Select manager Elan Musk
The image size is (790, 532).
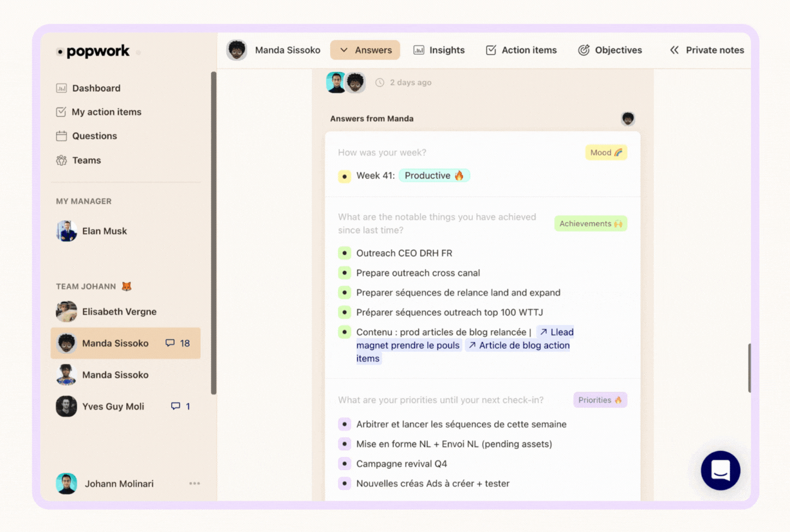103,231
